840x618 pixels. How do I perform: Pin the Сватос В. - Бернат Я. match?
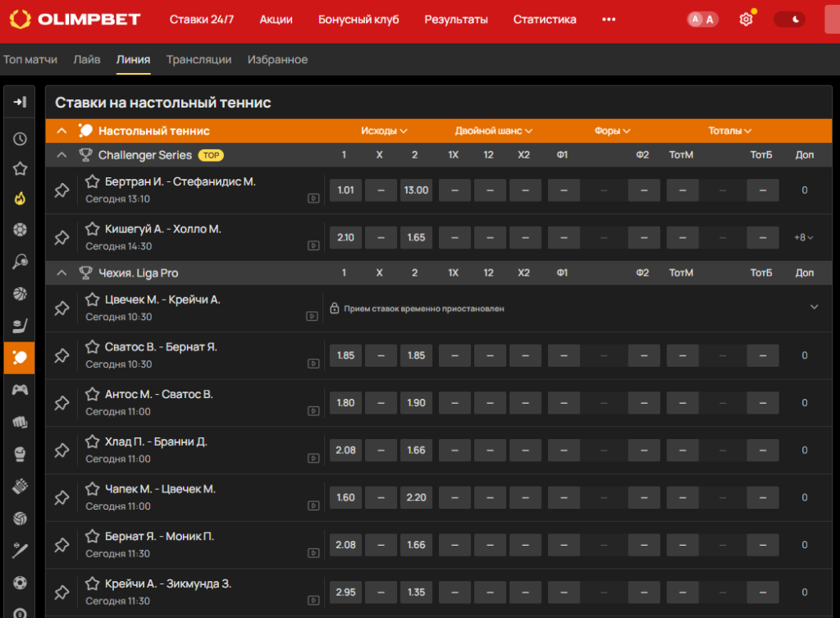62,356
